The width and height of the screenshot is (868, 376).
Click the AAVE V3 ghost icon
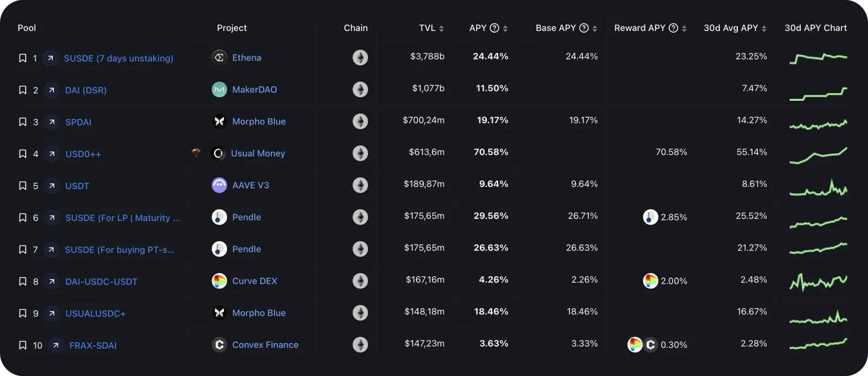point(219,185)
